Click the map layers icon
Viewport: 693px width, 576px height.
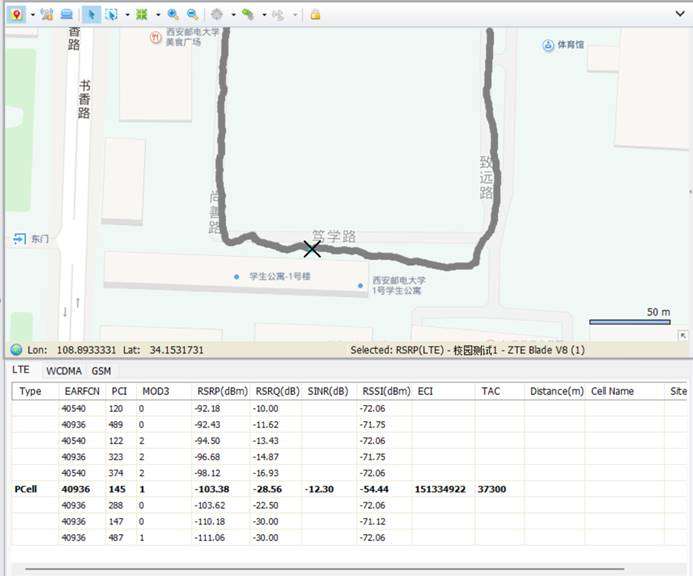(x=66, y=14)
